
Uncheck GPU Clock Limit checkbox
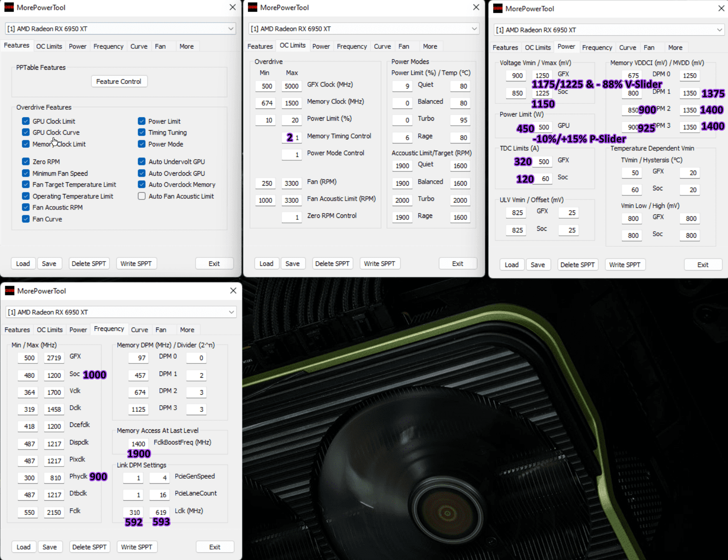point(26,121)
